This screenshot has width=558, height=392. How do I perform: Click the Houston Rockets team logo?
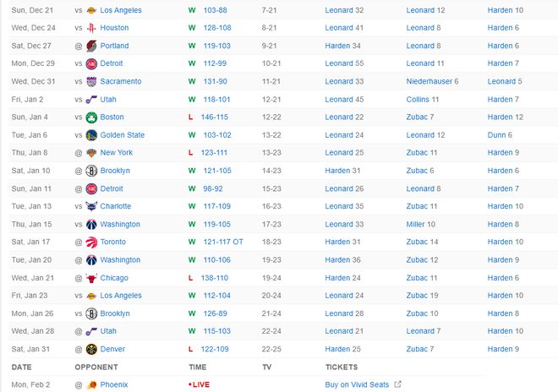(91, 28)
